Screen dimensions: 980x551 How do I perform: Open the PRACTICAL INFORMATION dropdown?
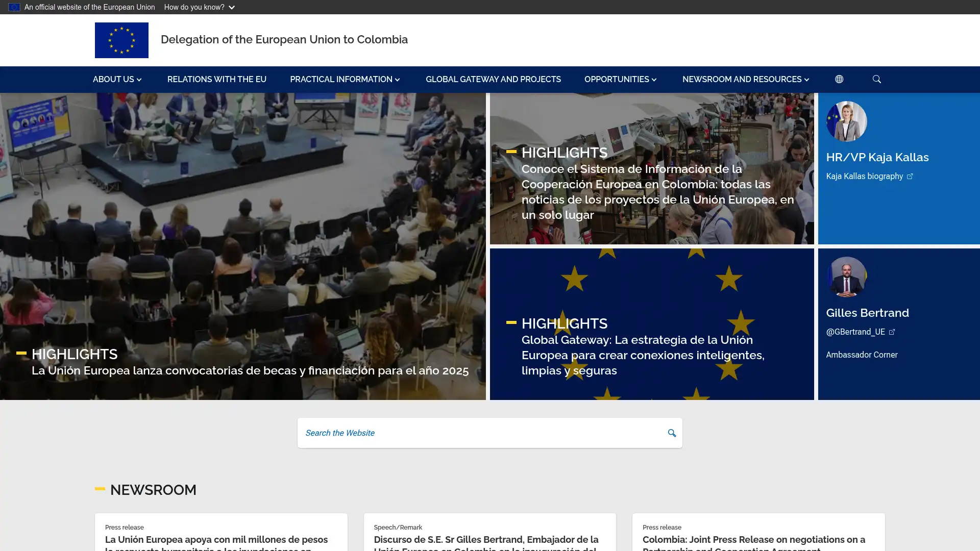[345, 80]
